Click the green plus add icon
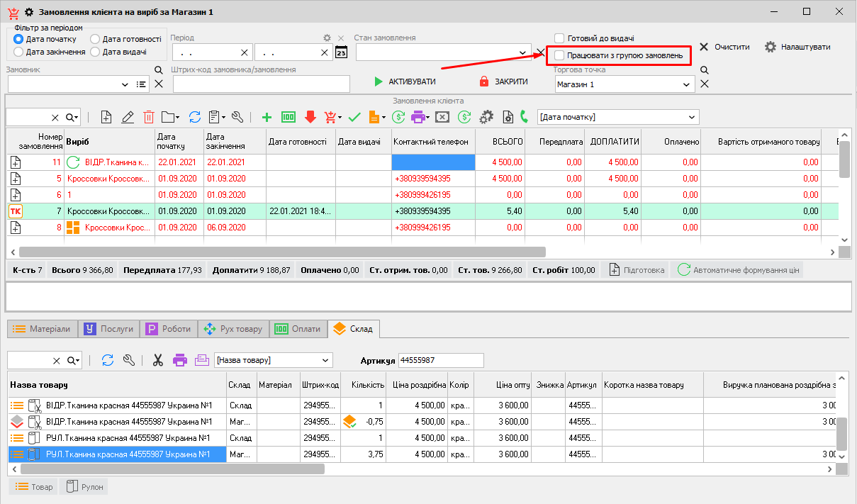The width and height of the screenshot is (857, 504). [267, 117]
